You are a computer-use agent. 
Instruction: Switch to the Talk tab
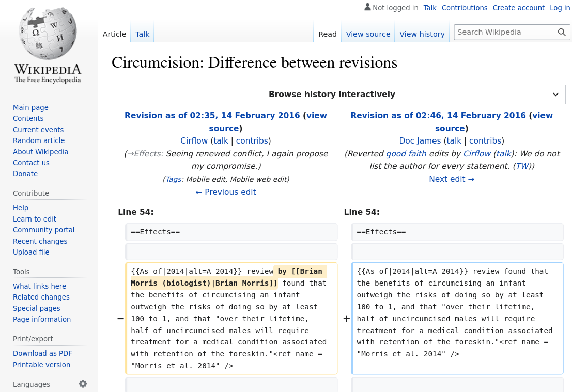(142, 34)
